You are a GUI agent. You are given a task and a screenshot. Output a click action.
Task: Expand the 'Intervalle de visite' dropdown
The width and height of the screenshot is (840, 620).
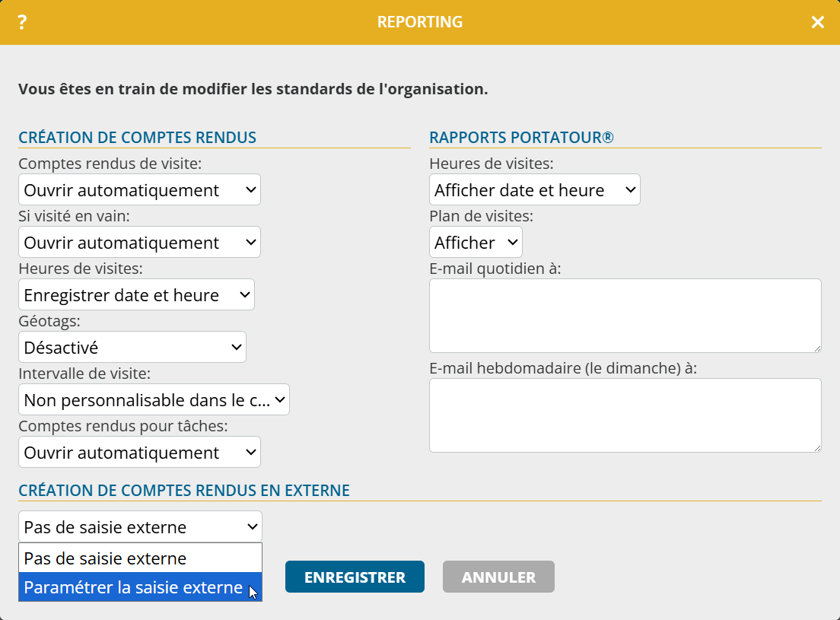154,400
